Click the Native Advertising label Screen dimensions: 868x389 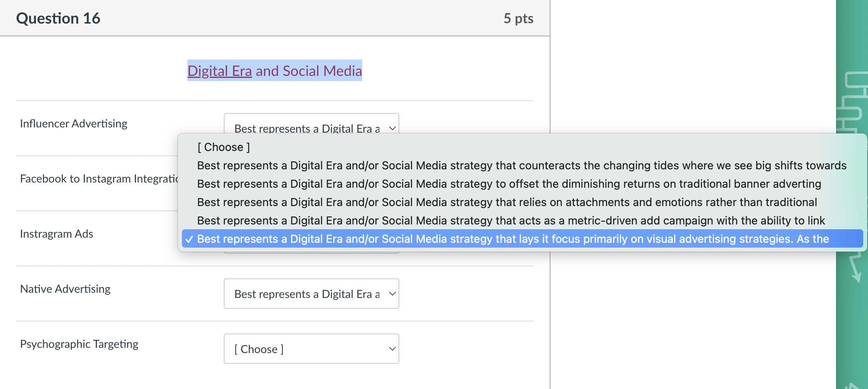pos(65,289)
